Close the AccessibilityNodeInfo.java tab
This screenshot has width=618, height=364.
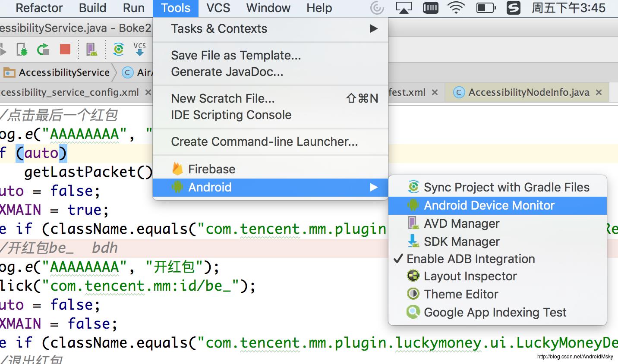[x=599, y=92]
